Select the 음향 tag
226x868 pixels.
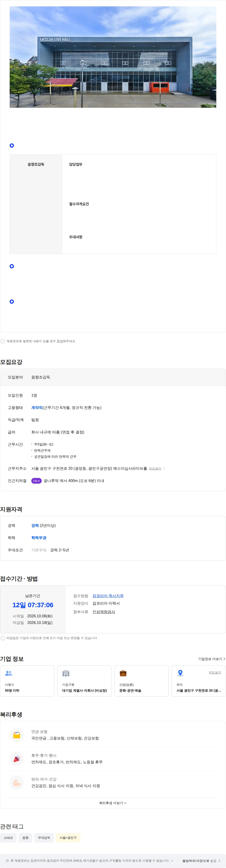pyautogui.click(x=26, y=838)
